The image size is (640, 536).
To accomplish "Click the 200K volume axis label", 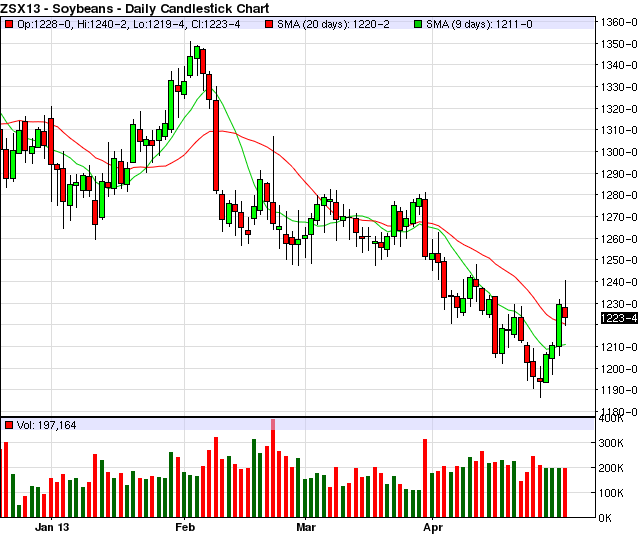I will tap(611, 468).
